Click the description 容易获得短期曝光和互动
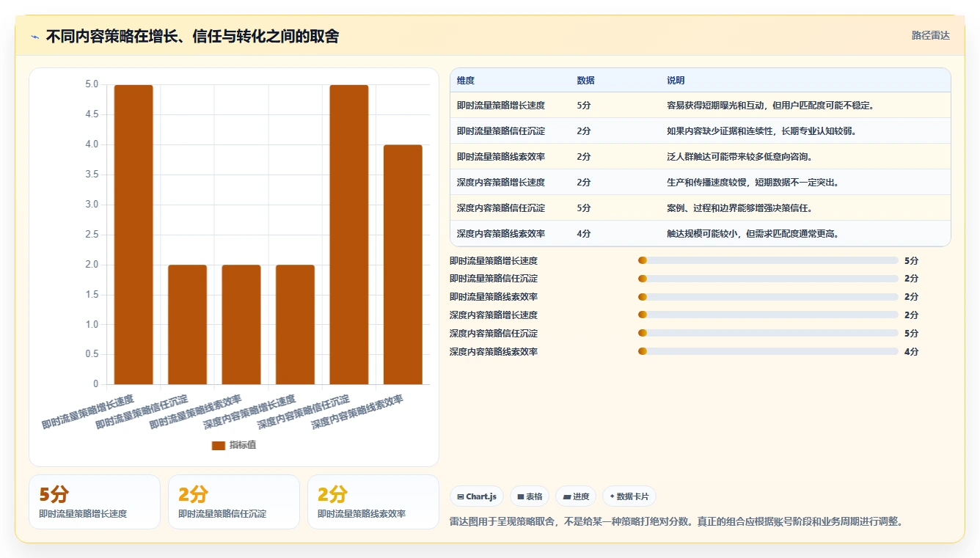 point(771,106)
